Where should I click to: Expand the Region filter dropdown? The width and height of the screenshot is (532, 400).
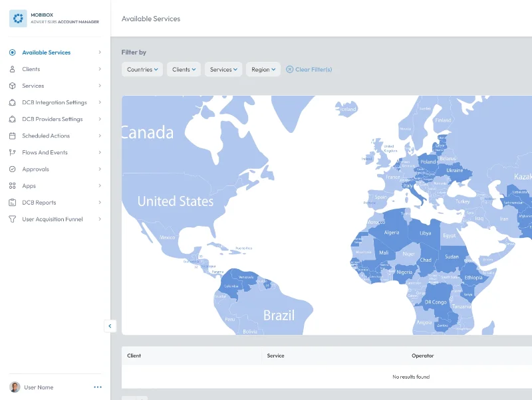click(262, 69)
